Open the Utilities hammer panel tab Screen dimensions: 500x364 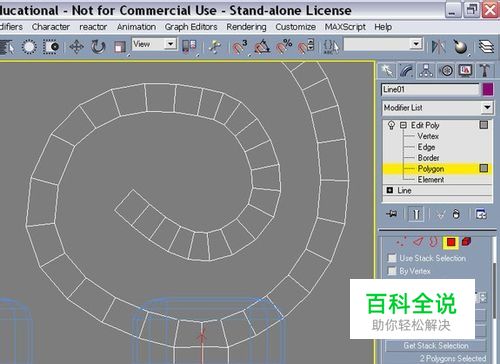(484, 71)
